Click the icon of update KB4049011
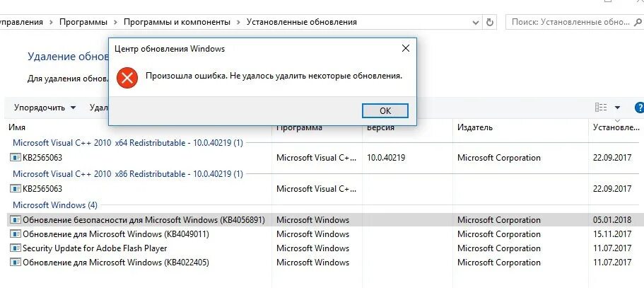 click(16, 234)
